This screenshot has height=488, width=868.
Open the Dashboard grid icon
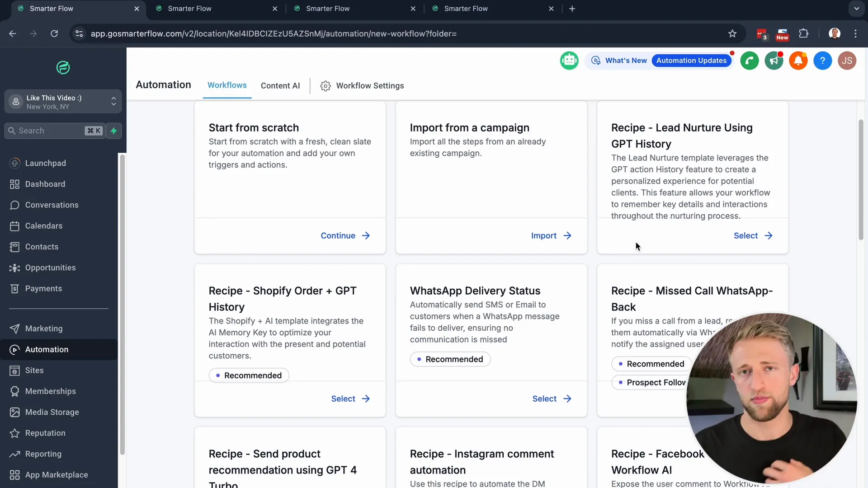coord(14,184)
